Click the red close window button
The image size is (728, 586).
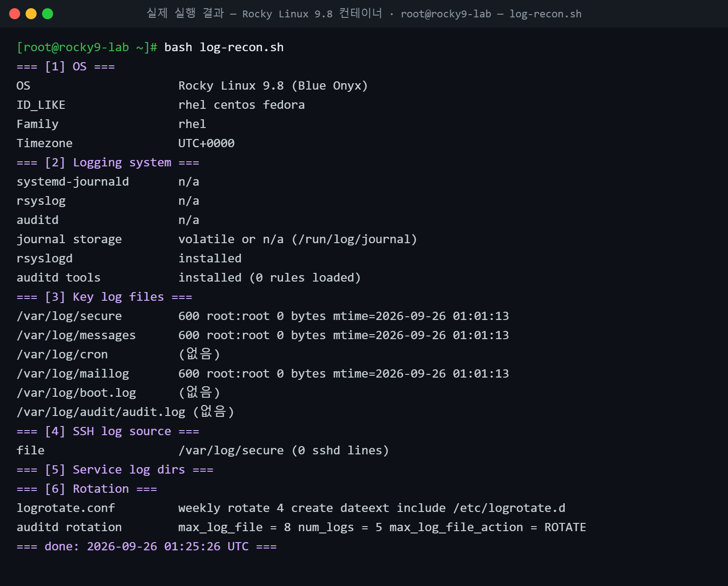pos(15,14)
